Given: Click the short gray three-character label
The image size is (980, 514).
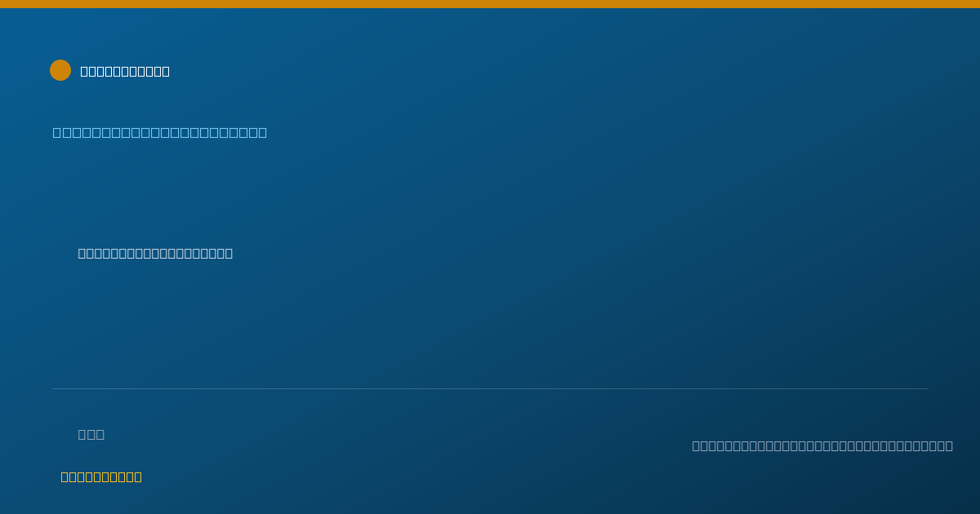Looking at the screenshot, I should point(91,434).
